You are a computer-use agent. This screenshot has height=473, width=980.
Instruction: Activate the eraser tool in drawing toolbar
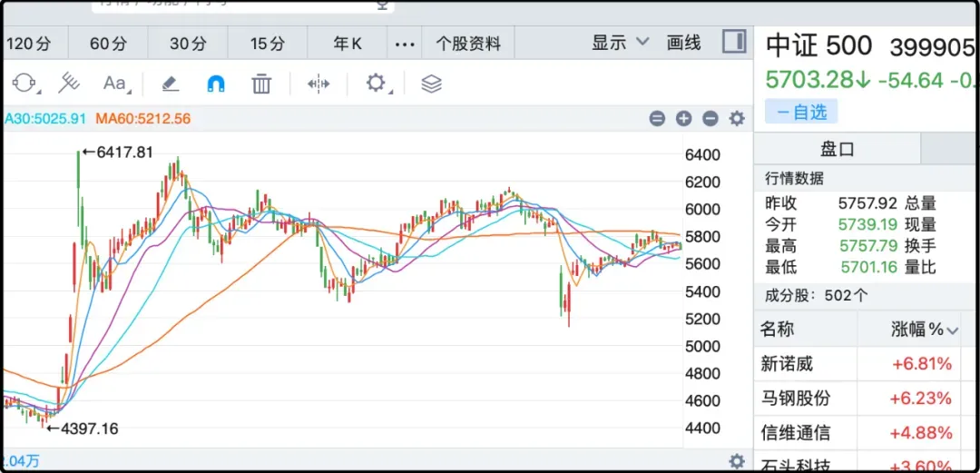tap(171, 84)
